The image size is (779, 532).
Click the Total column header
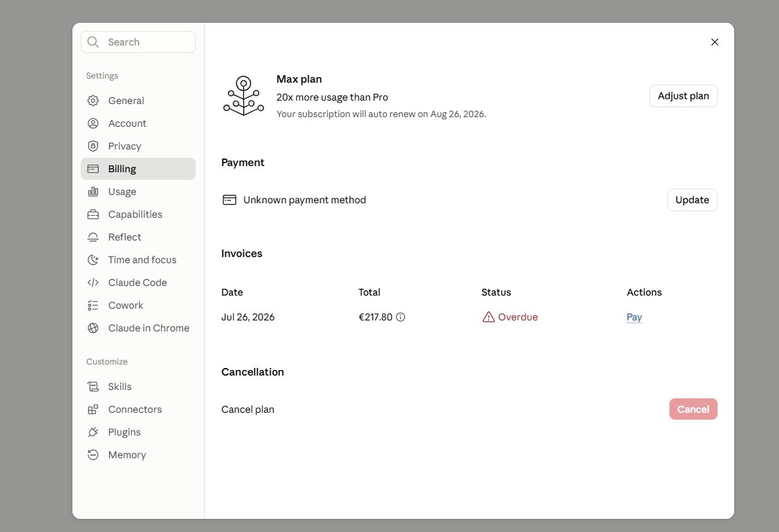(x=369, y=292)
